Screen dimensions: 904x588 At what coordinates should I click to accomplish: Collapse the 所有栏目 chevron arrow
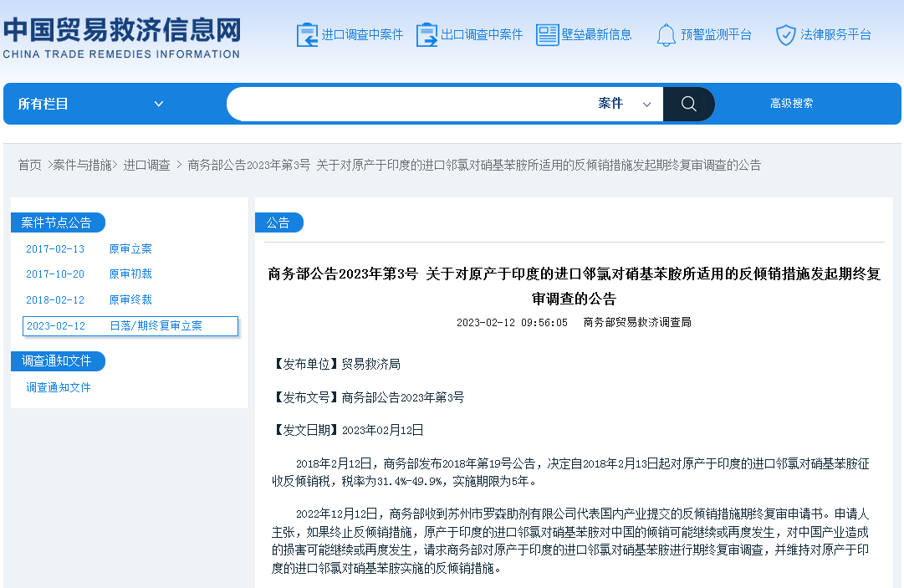[159, 103]
